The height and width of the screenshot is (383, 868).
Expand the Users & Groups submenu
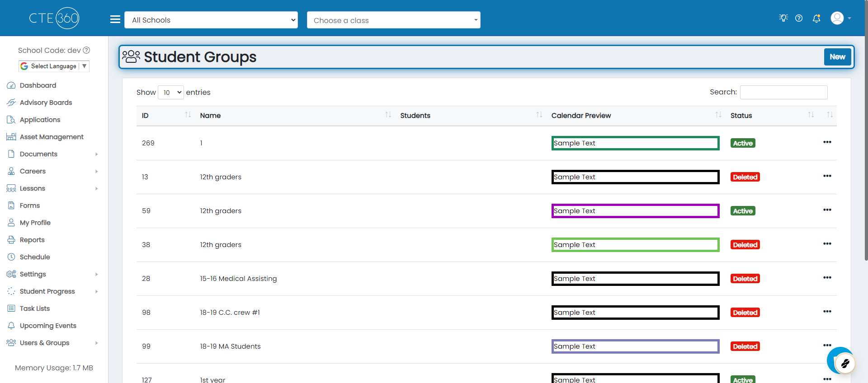97,343
